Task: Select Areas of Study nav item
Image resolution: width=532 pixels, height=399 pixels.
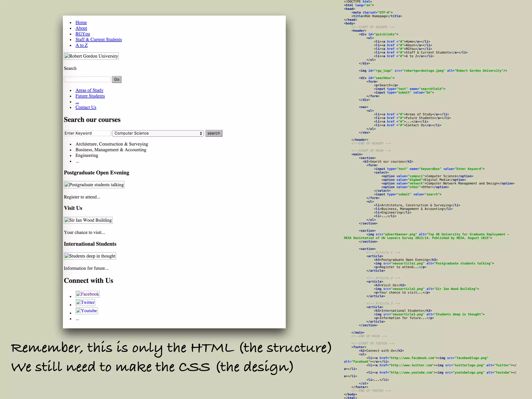Action: click(89, 90)
